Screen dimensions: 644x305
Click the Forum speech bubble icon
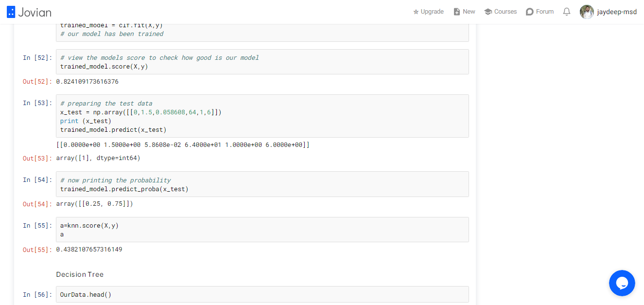point(530,12)
